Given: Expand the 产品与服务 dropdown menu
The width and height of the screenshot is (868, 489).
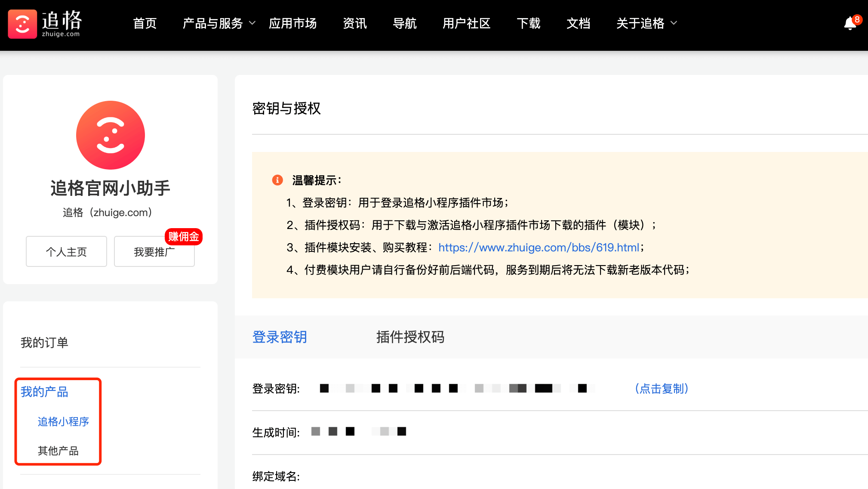Looking at the screenshot, I should (219, 23).
